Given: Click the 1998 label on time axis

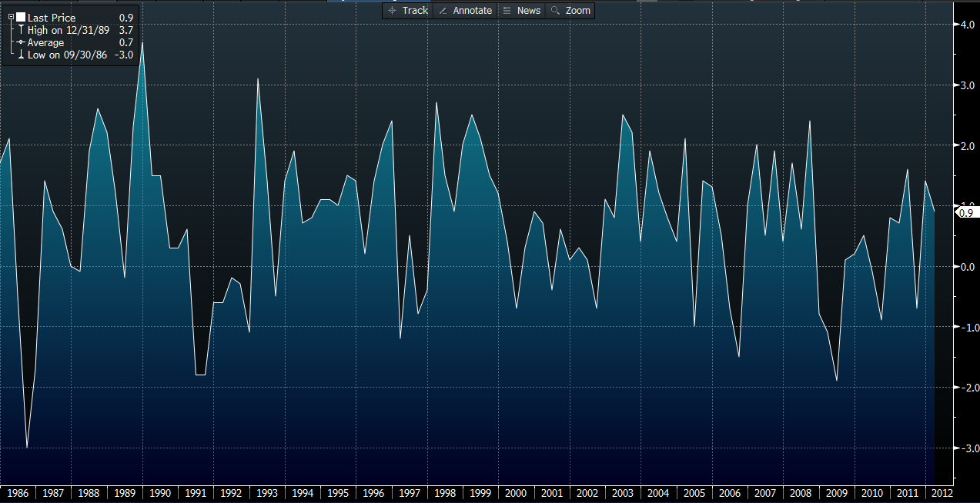Looking at the screenshot, I should pos(444,493).
